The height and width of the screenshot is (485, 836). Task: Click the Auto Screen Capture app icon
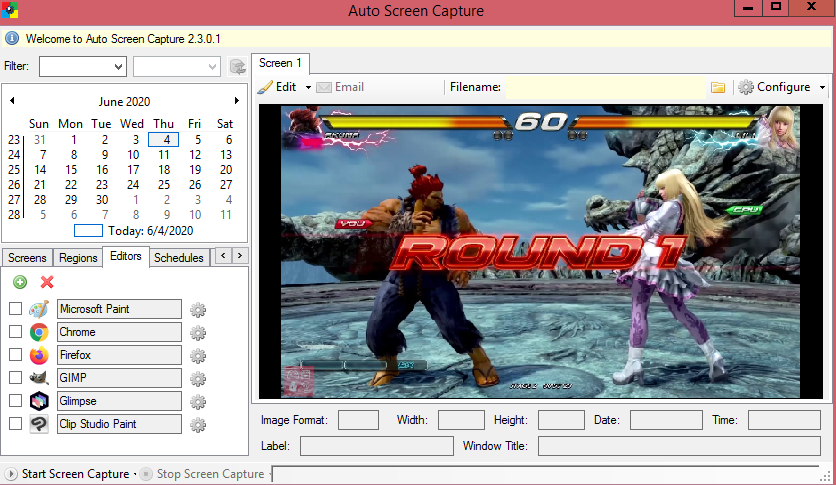[x=9, y=10]
